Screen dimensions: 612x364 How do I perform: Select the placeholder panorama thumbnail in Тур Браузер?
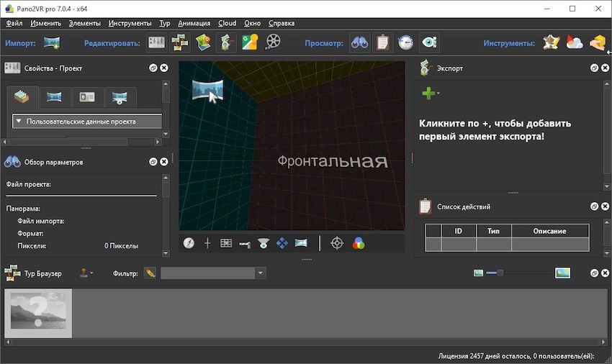click(38, 314)
